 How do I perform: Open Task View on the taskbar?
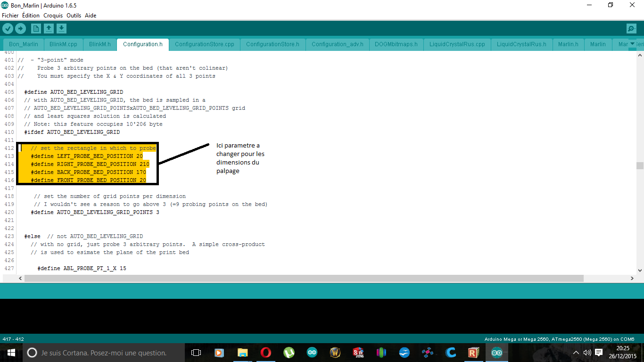[196, 353]
